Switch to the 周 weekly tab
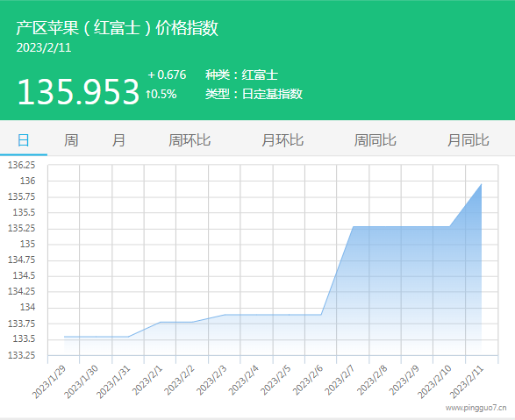The width and height of the screenshot is (515, 420). click(x=71, y=140)
